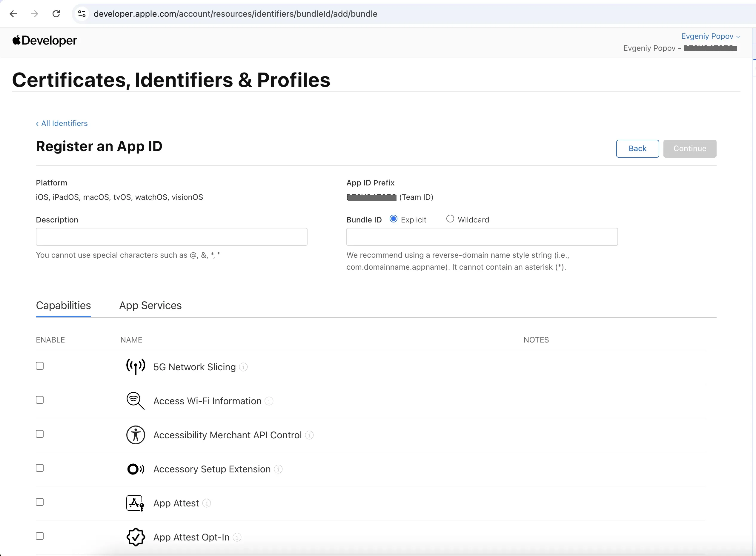The image size is (756, 556).
Task: Open info tooltip for 5G Network Slicing
Action: click(x=243, y=367)
